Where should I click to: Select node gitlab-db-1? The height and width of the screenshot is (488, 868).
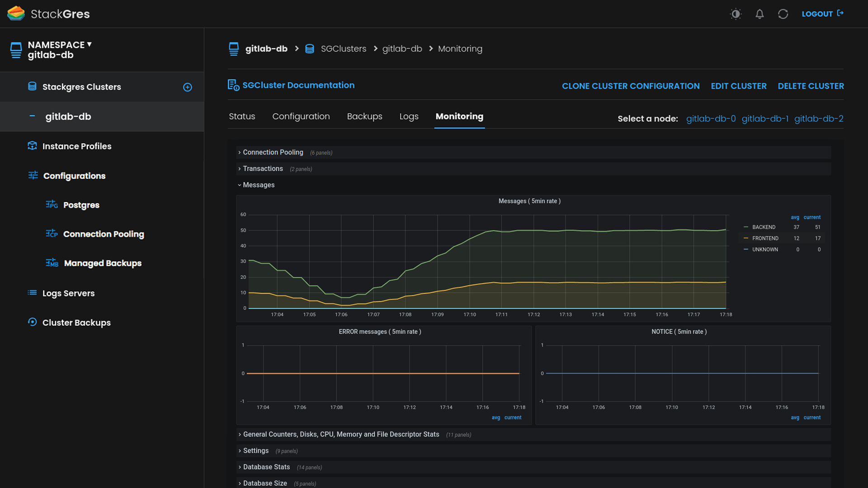click(x=765, y=119)
